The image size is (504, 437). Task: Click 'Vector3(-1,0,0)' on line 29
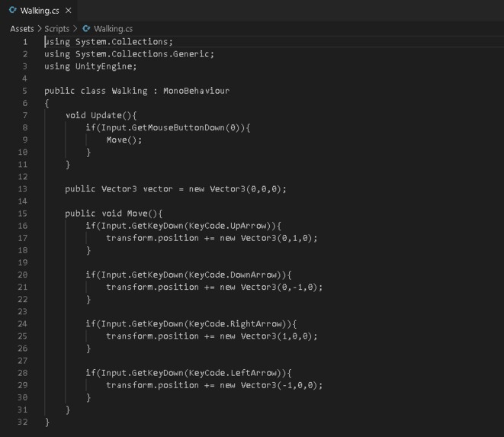coord(279,385)
